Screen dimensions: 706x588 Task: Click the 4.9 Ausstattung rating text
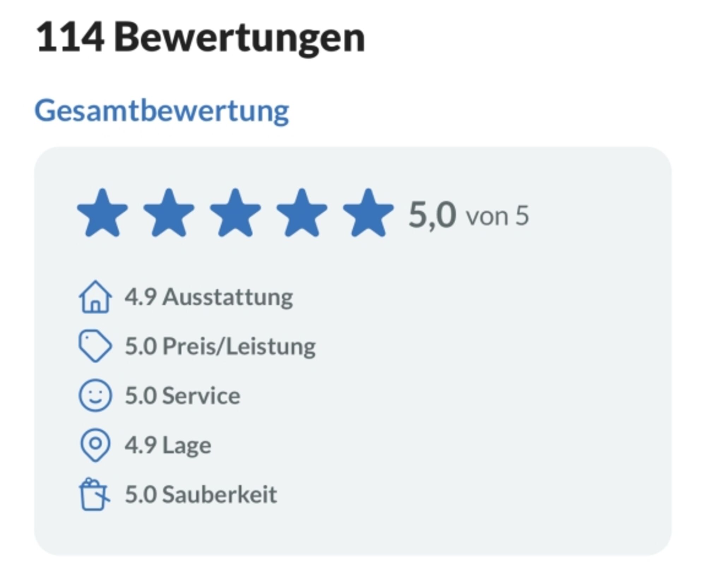[209, 297]
